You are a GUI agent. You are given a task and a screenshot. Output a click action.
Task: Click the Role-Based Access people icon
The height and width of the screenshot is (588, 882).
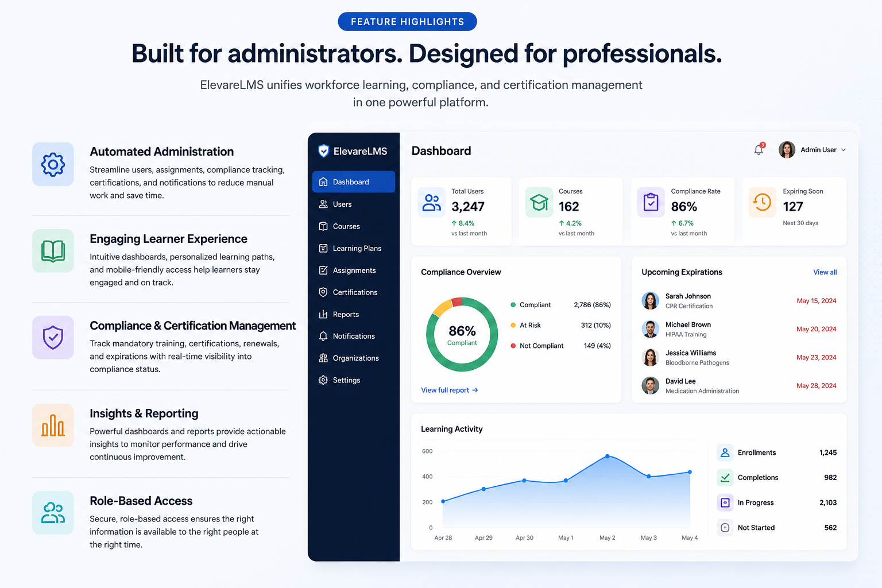(53, 513)
